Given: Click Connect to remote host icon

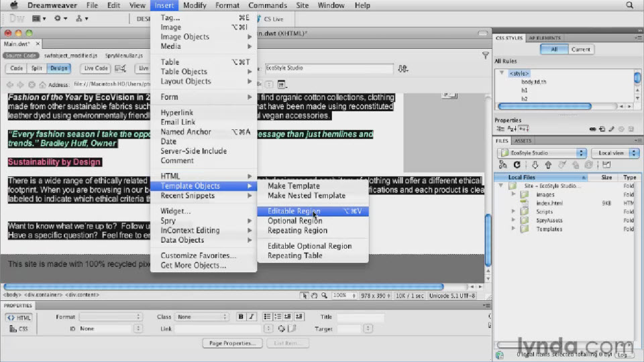Looking at the screenshot, I should [502, 165].
